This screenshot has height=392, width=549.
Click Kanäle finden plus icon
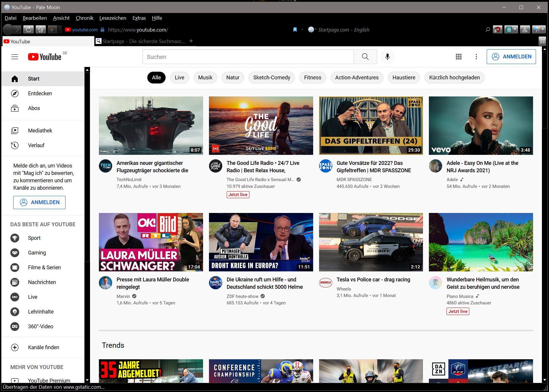click(x=15, y=347)
